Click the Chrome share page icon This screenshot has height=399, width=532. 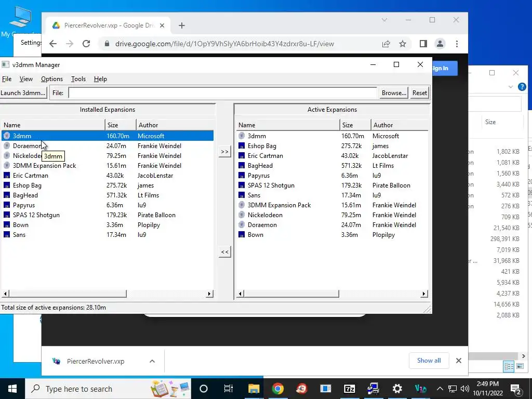coord(386,44)
